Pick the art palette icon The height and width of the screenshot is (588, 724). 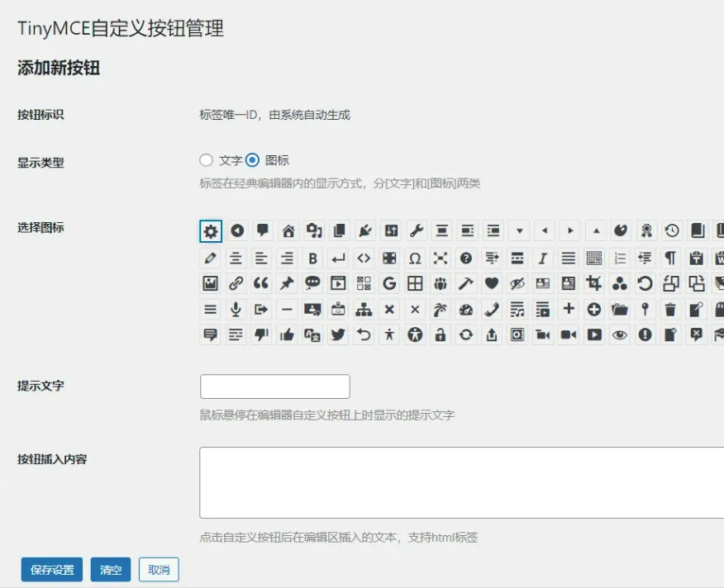click(620, 230)
